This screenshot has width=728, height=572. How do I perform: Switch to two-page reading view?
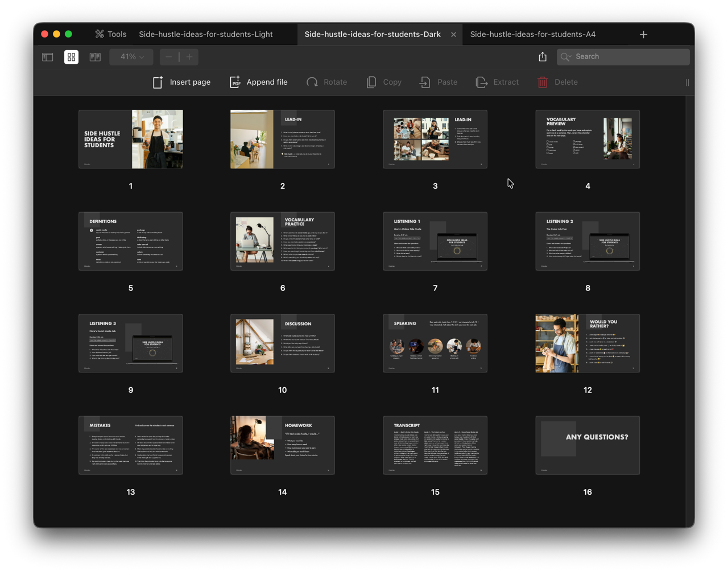(95, 57)
